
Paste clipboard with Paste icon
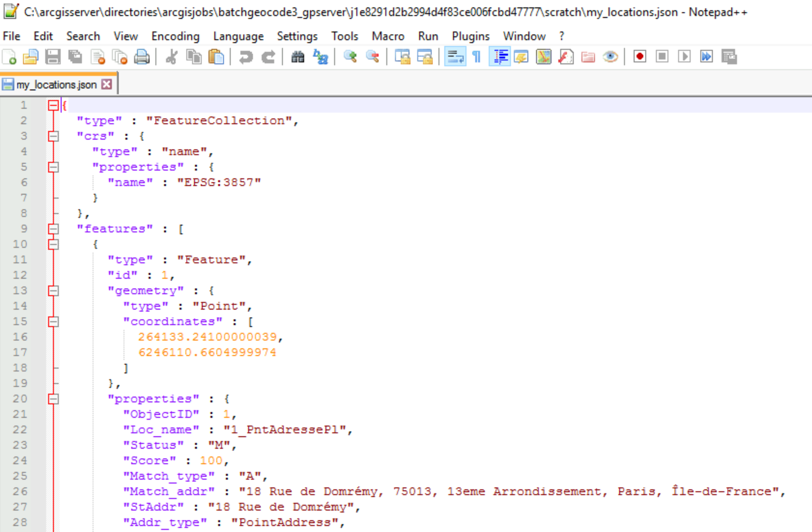(x=216, y=57)
